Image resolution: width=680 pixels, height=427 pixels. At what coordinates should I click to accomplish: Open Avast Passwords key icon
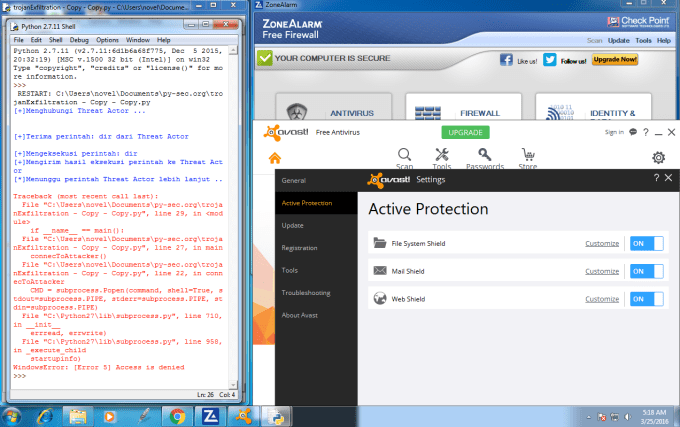pyautogui.click(x=484, y=155)
